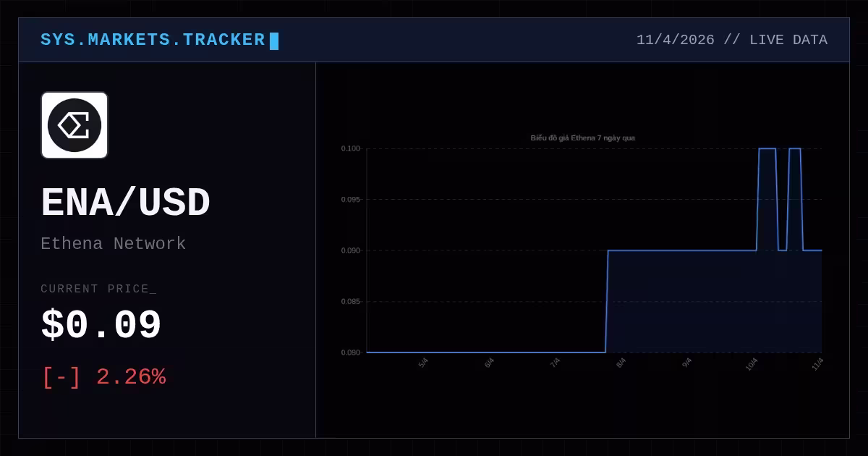
Task: Click the first price spike at 0.100
Action: click(x=767, y=149)
